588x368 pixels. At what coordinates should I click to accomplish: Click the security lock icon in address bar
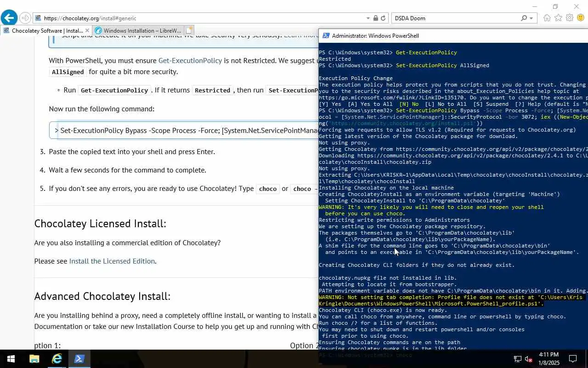(x=376, y=18)
